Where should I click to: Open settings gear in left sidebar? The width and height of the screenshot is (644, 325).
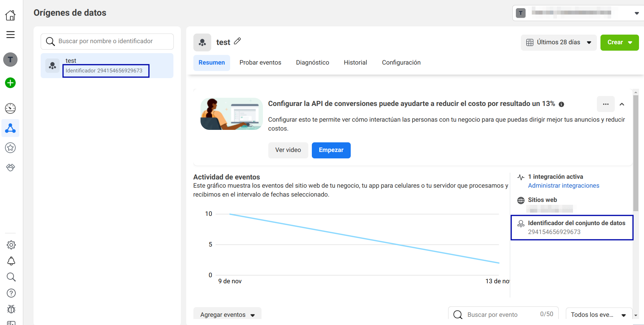tap(11, 245)
